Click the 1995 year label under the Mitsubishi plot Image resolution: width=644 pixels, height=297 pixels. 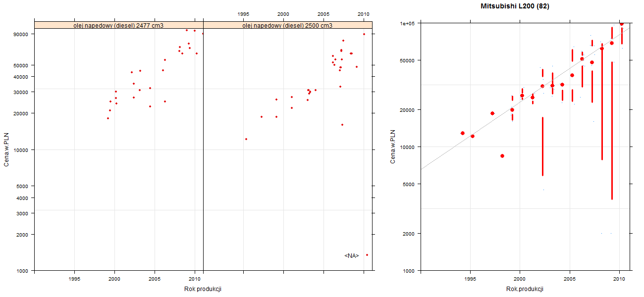pos(470,279)
